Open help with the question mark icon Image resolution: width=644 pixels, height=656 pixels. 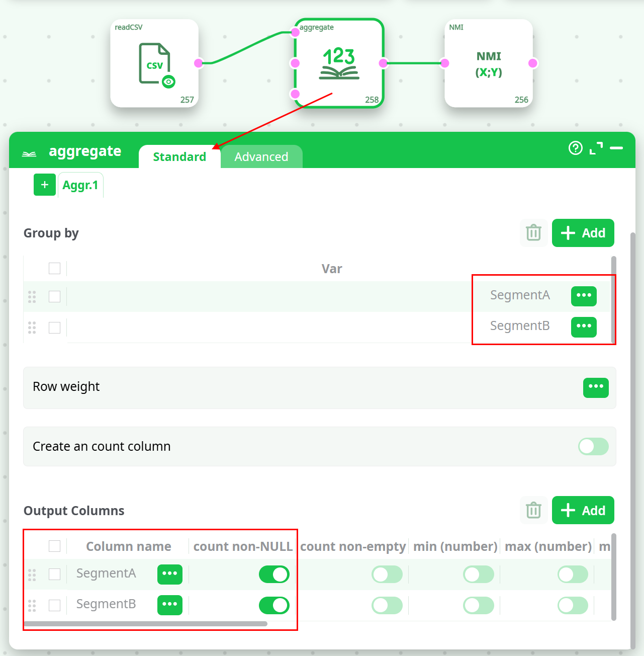pyautogui.click(x=575, y=148)
